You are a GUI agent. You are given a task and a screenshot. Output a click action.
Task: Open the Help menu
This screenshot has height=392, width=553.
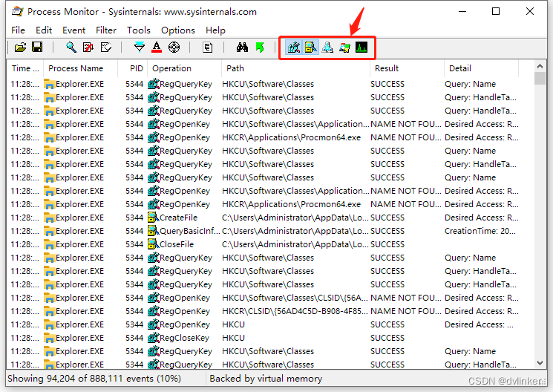coord(215,30)
